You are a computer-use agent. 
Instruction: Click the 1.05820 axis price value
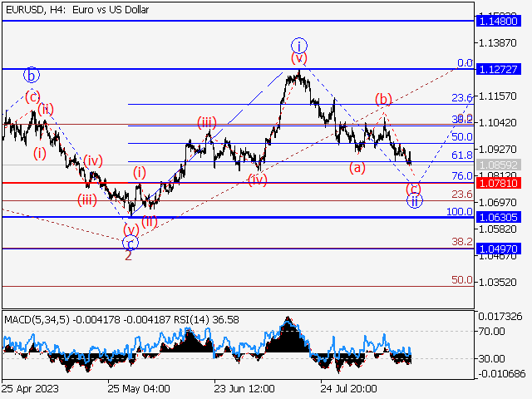[498, 229]
